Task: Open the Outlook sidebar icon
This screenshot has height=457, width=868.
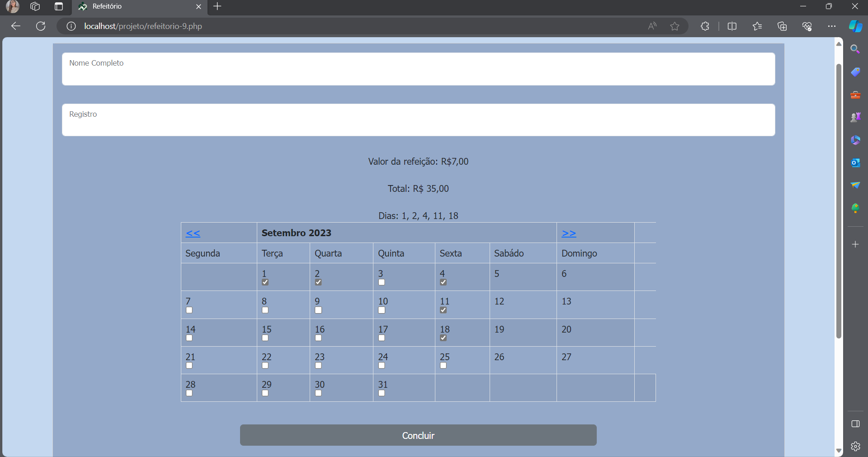Action: (855, 162)
